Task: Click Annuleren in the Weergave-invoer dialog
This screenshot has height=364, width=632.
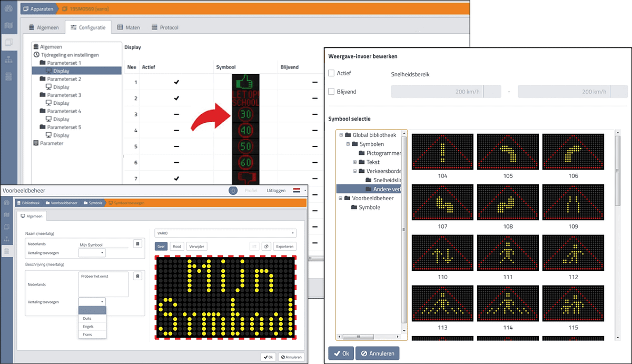Action: tap(377, 353)
